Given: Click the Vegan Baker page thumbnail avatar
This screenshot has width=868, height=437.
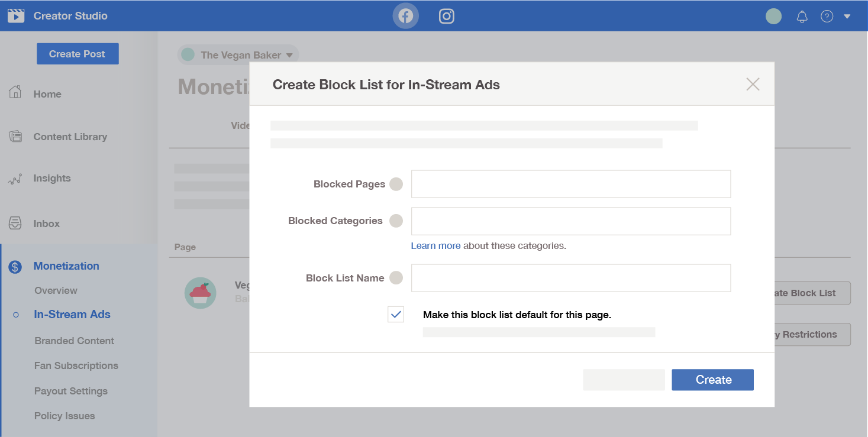Looking at the screenshot, I should tap(201, 293).
